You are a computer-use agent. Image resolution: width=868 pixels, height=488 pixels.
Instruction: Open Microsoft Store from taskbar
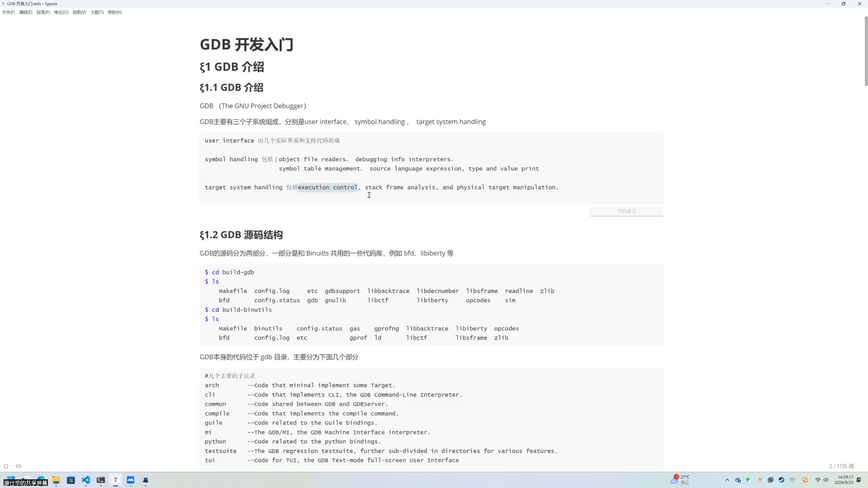click(x=71, y=480)
